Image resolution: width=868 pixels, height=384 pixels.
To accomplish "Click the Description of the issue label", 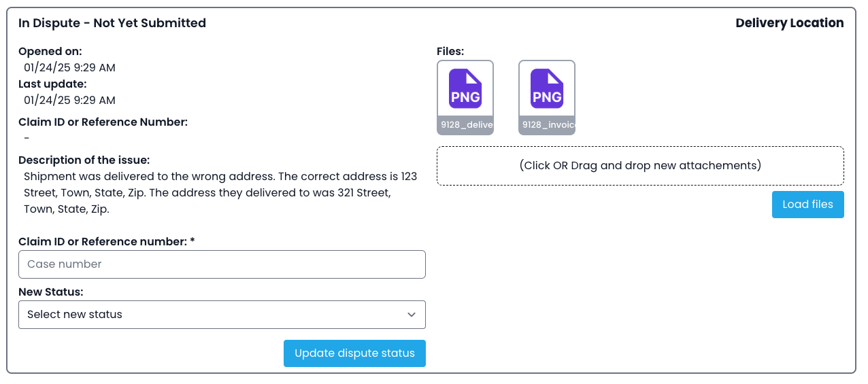I will pos(84,160).
